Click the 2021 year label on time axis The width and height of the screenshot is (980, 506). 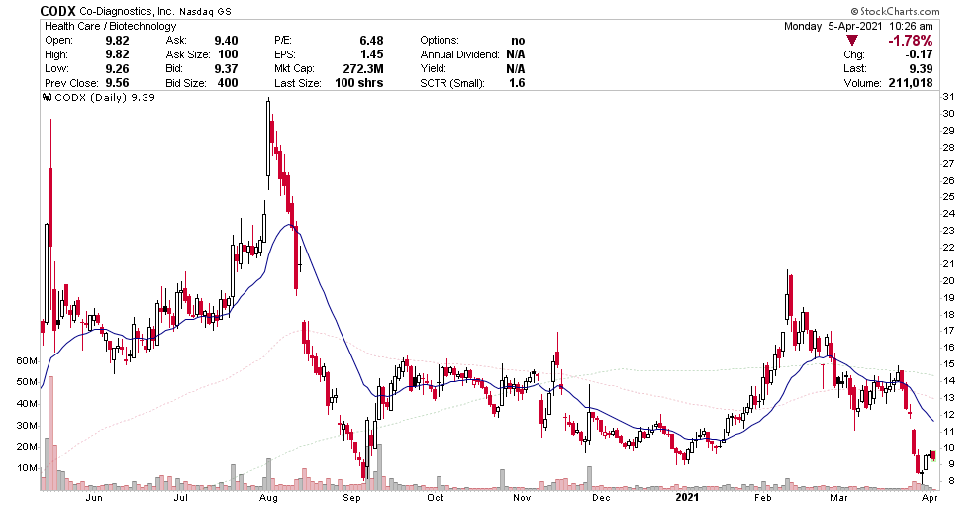(687, 498)
